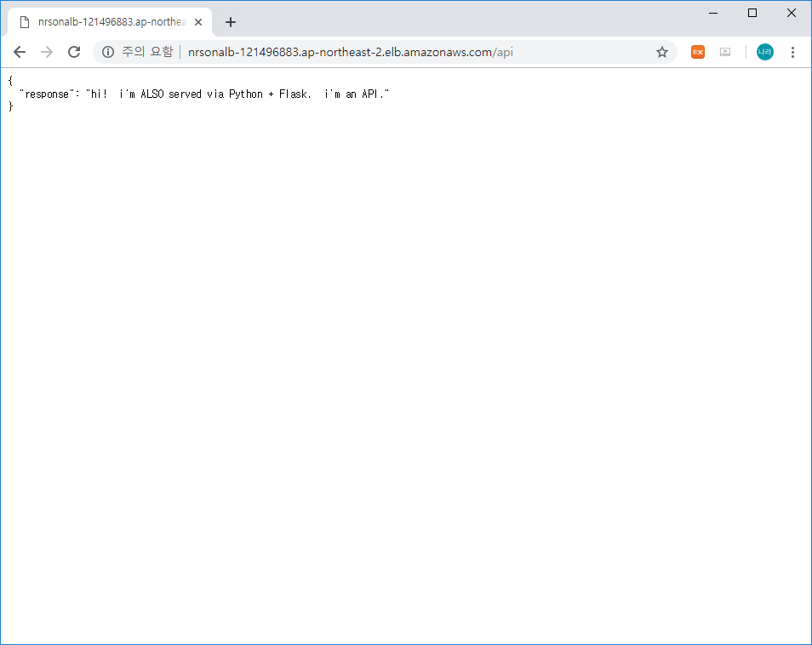Click the '주의 요함' security label
This screenshot has width=812, height=645.
pos(147,52)
